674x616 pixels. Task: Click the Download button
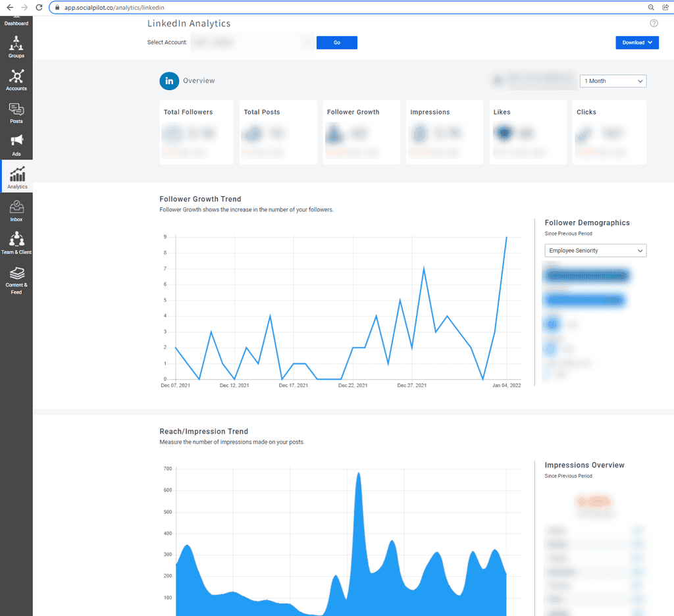[632, 42]
